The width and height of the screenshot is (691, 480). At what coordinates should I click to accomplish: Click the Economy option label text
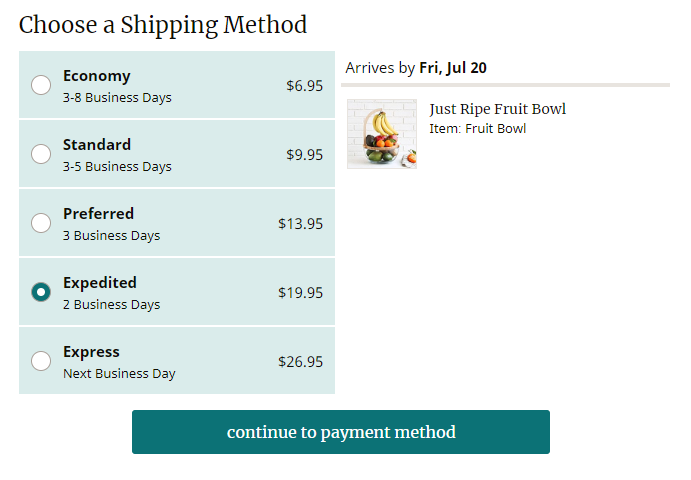coord(97,76)
